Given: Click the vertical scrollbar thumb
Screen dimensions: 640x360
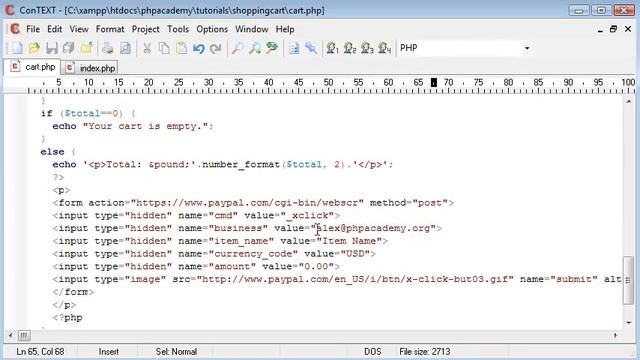Looking at the screenshot, I should coord(629,280).
